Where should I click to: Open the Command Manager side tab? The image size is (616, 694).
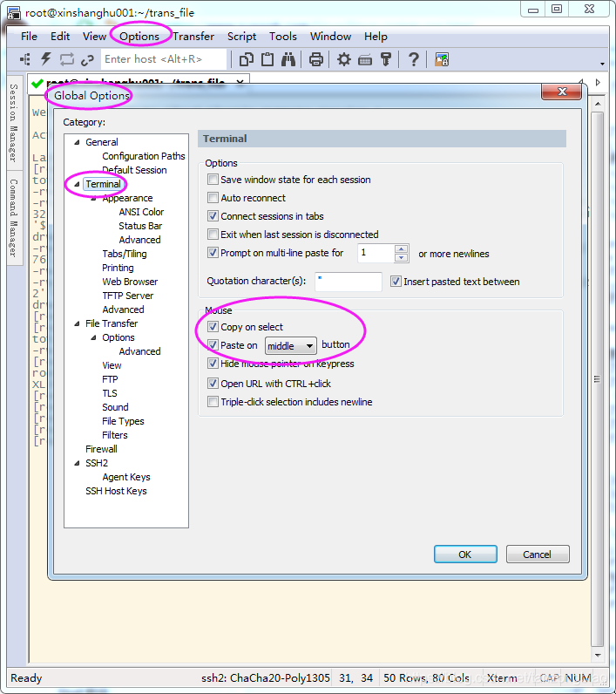coord(13,218)
